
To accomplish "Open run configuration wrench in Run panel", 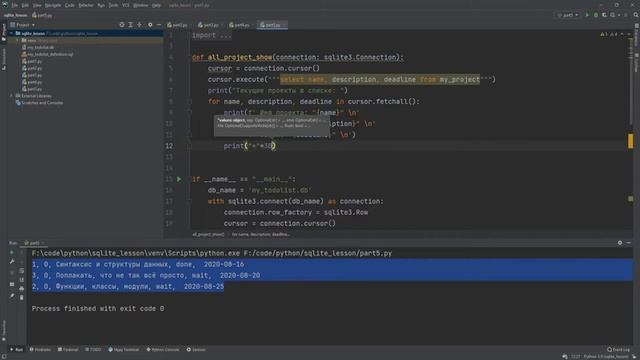I will pos(12,262).
